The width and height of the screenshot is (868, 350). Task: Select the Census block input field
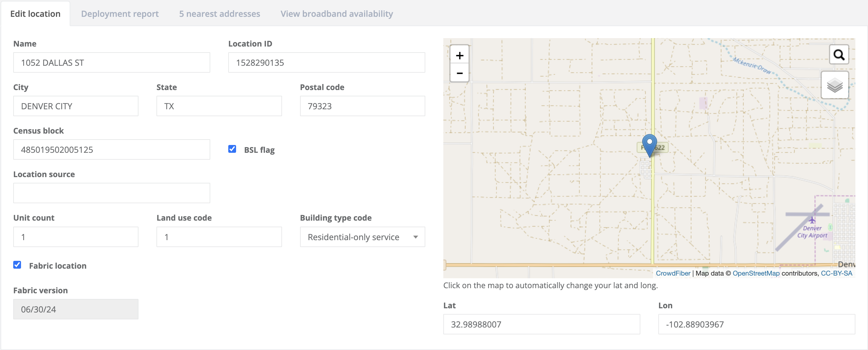click(111, 149)
